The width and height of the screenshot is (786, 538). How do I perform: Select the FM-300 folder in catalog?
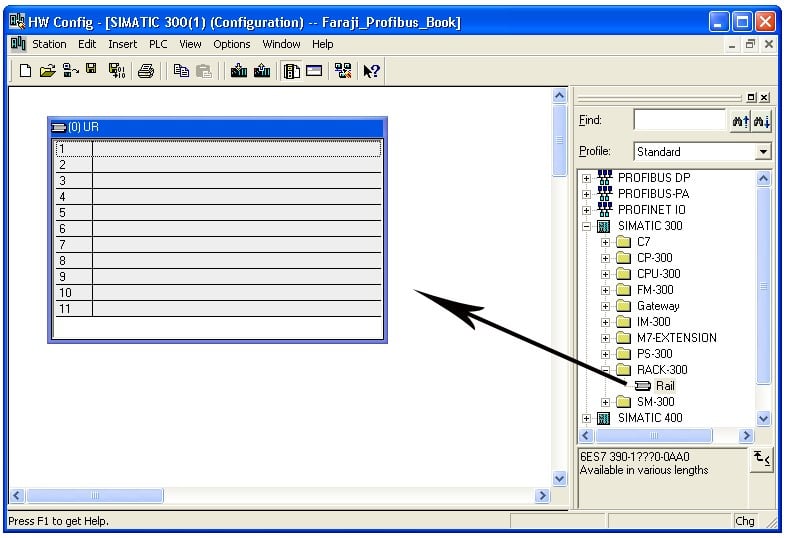click(x=655, y=290)
